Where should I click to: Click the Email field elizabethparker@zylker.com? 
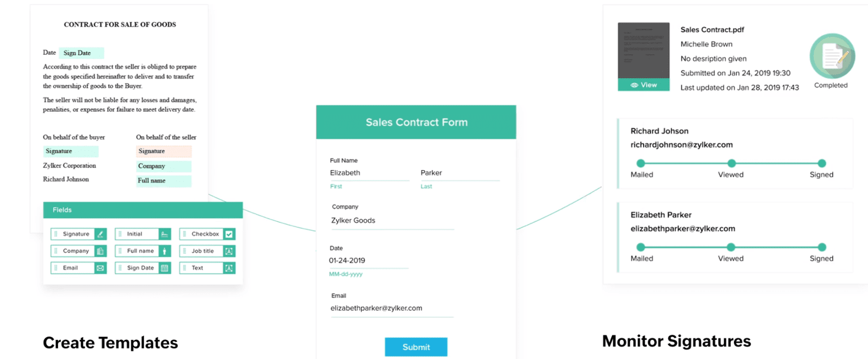point(392,309)
